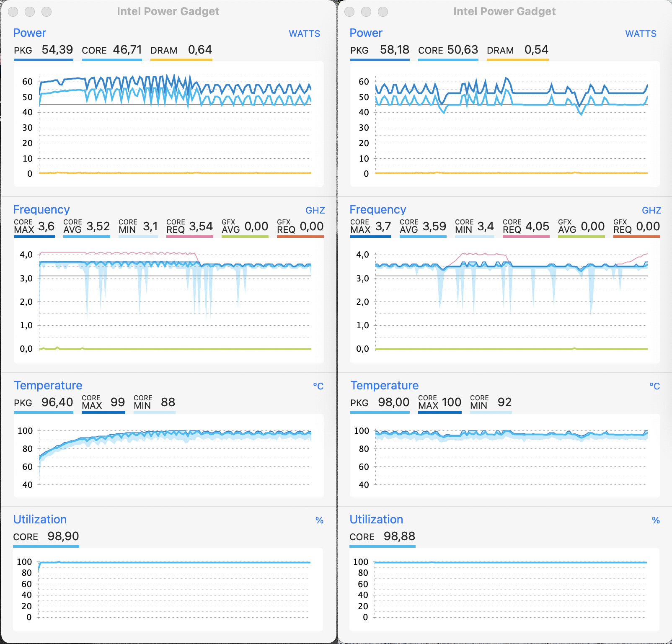672x644 pixels.
Task: Click CORE MIN temperature 88 in left window
Action: [x=168, y=402]
